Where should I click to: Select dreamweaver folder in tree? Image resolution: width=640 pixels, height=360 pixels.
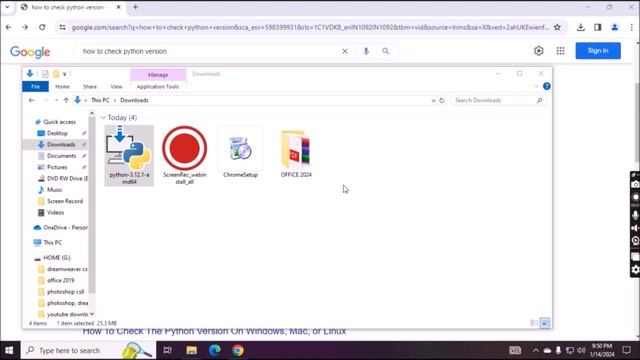coord(67,269)
